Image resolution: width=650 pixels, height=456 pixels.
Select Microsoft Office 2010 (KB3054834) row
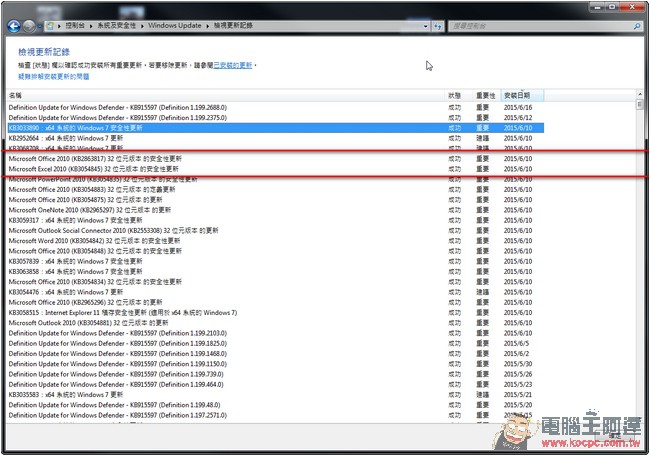276,282
